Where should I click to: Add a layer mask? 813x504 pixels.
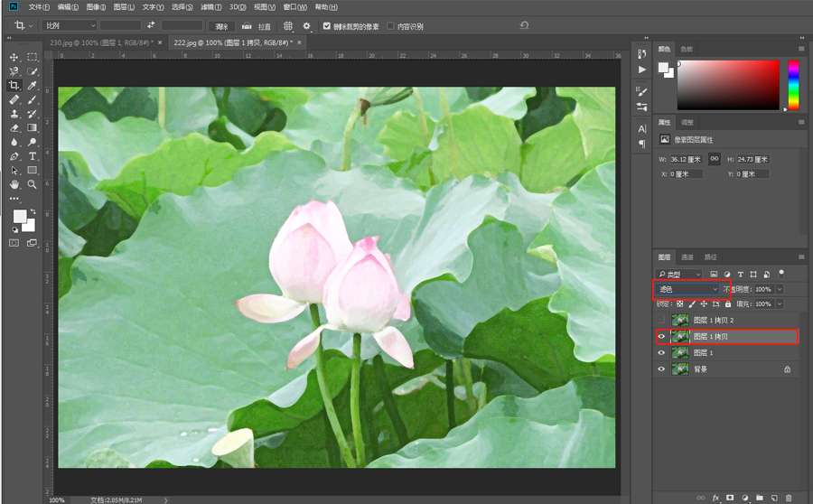(730, 498)
